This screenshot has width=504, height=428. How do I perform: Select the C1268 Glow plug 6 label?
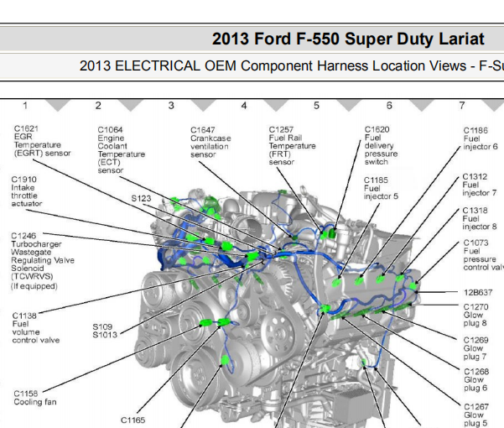click(x=476, y=380)
